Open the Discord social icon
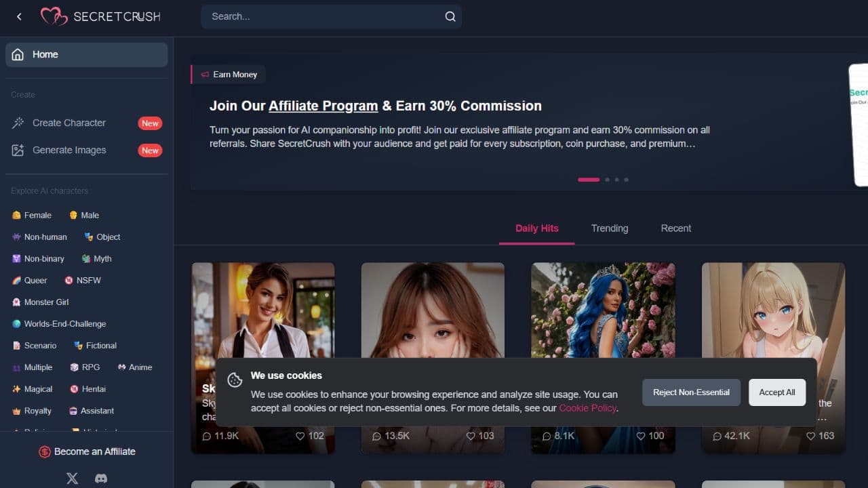This screenshot has width=868, height=488. point(101,478)
